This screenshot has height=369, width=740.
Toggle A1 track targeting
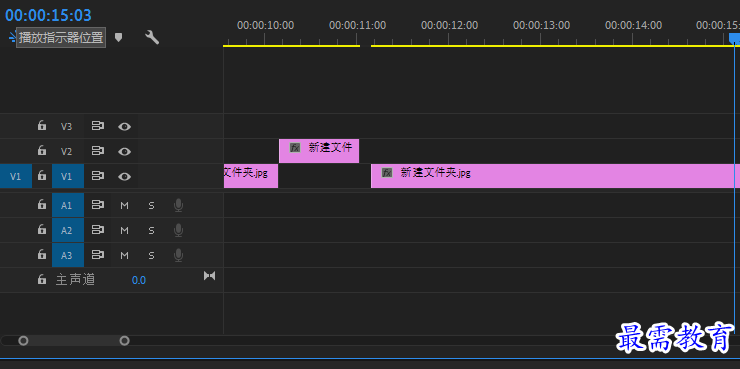point(67,205)
